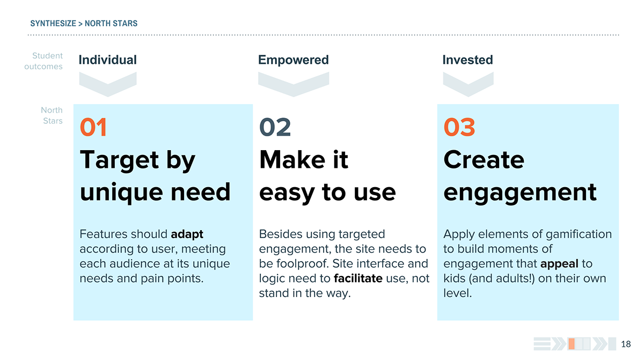
Task: Click the double chevron before the orange segment
Action: [x=559, y=344]
